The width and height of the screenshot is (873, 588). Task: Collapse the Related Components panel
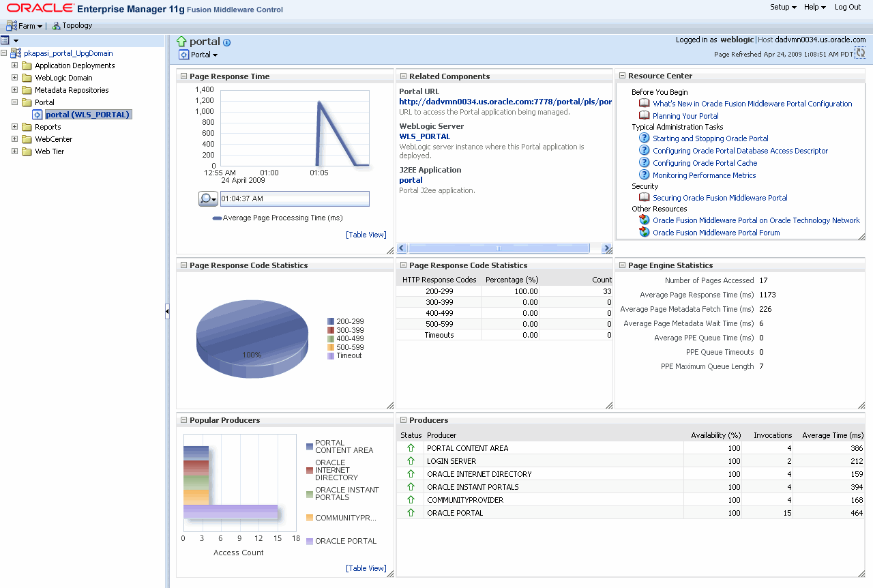[403, 76]
